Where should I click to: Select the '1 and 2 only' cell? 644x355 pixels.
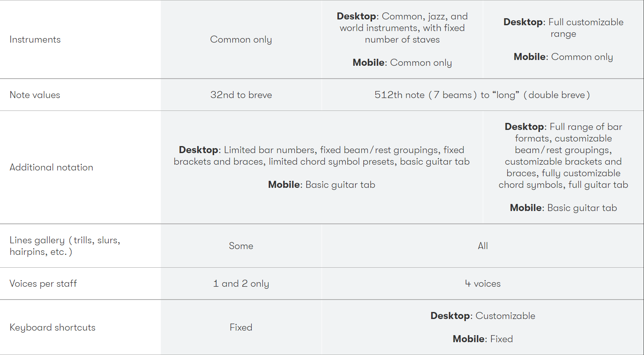pos(241,284)
